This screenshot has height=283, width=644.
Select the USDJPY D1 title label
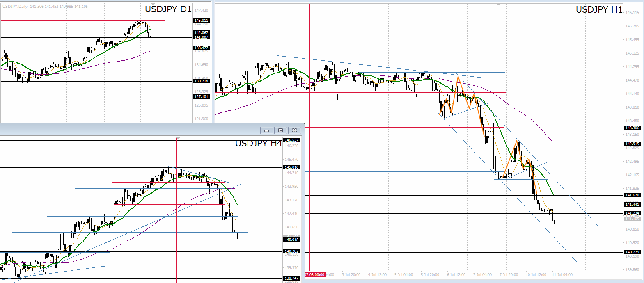click(168, 9)
